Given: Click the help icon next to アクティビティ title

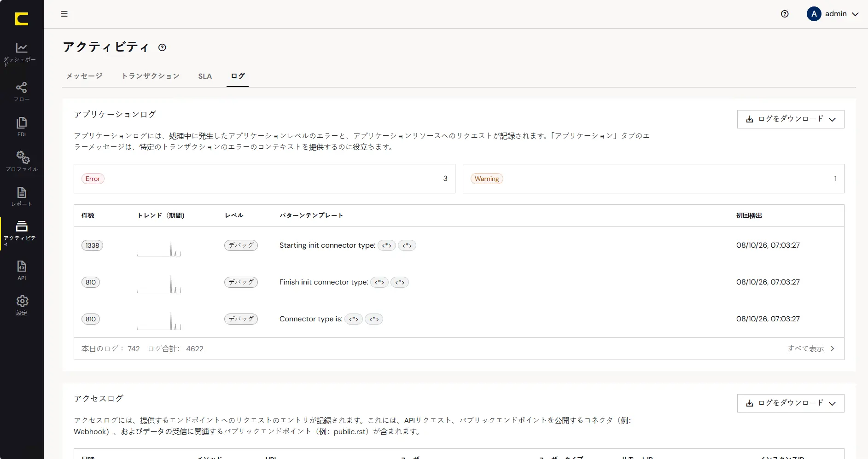Looking at the screenshot, I should click(x=162, y=47).
